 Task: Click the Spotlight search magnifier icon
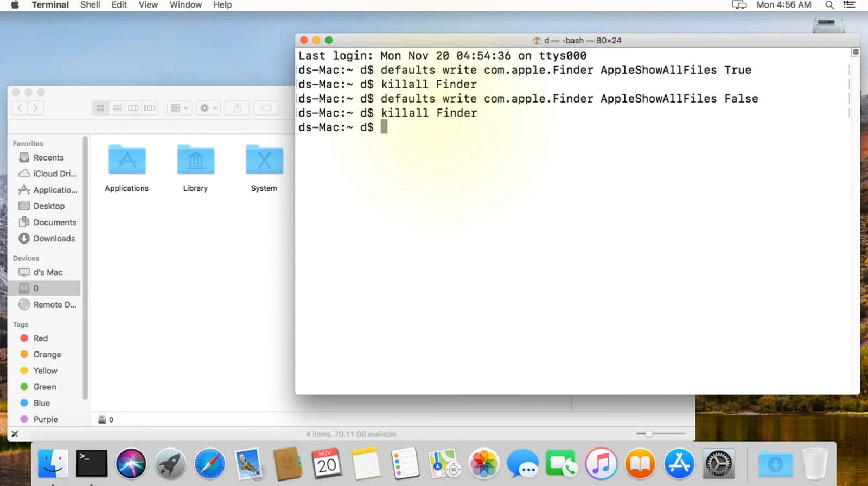click(829, 5)
